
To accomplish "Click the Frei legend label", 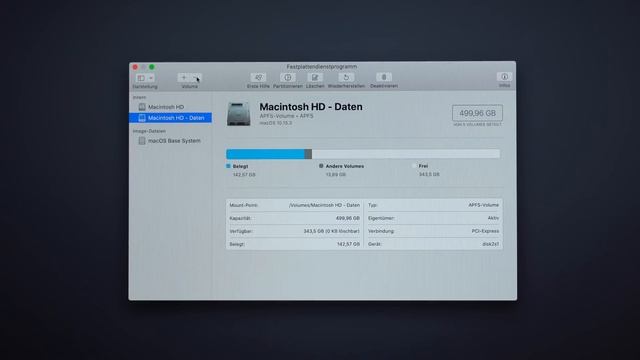I will click(x=423, y=166).
